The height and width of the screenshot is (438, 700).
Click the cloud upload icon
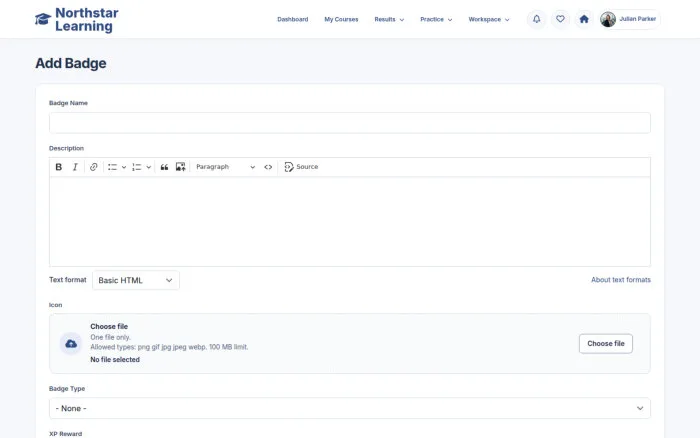[71, 344]
